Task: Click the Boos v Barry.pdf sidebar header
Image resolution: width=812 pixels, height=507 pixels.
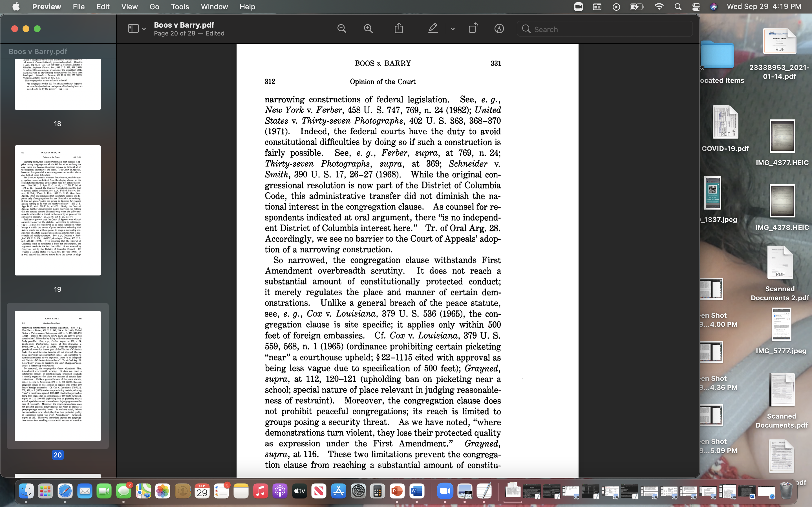Action: click(x=38, y=51)
